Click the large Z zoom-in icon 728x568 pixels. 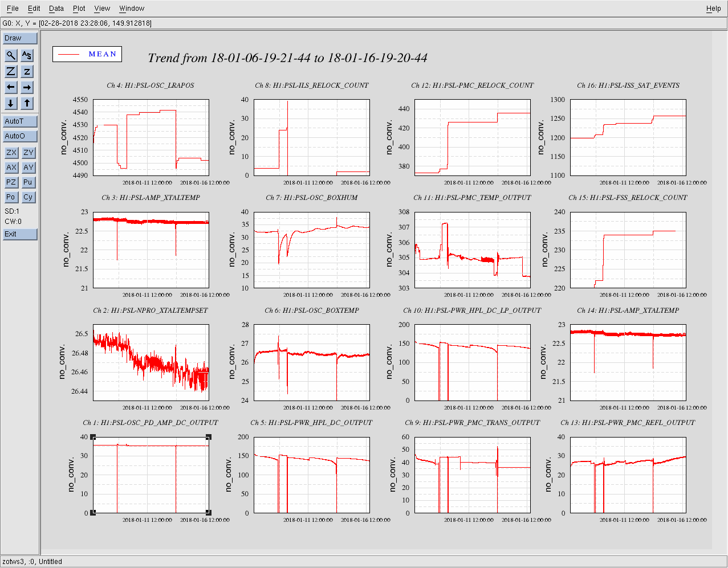(x=11, y=71)
